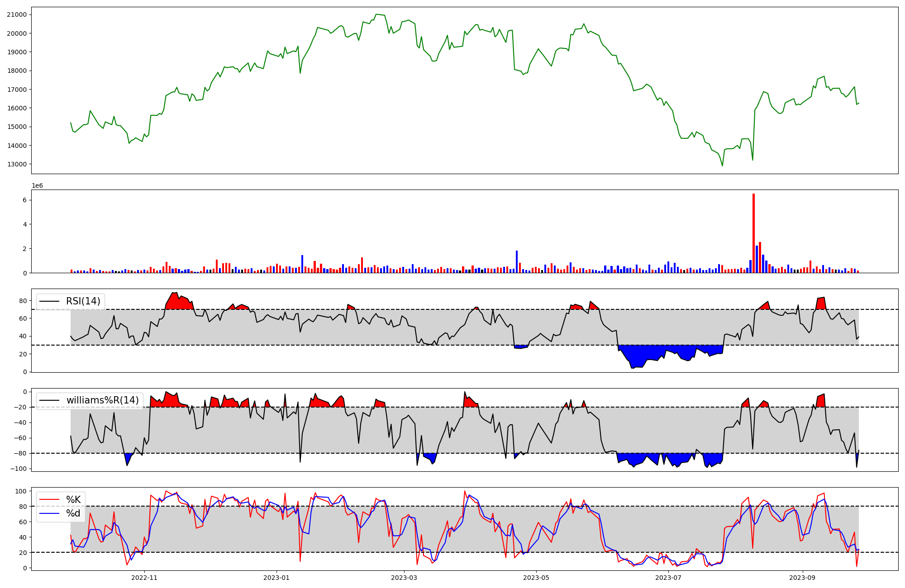The height and width of the screenshot is (588, 905).
Task: Click the RSI(14) legend label
Action: [x=83, y=301]
